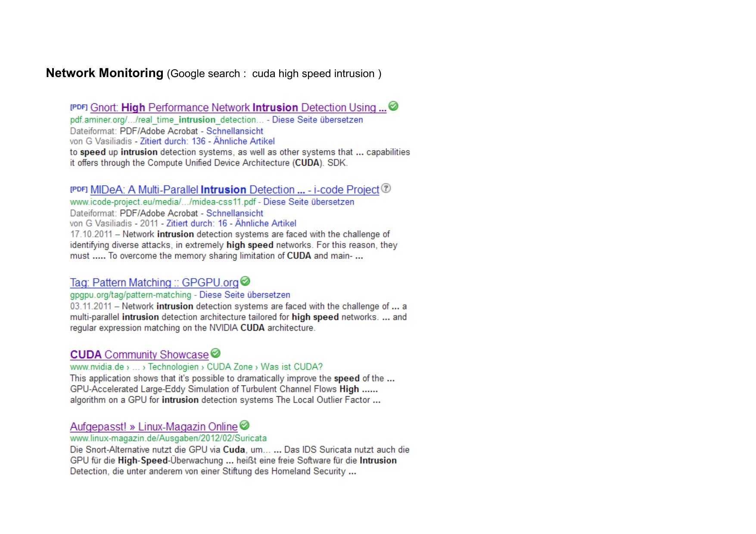The height and width of the screenshot is (534, 756).
Task: Click green checkmark beside CUDA Community Showcase
Action: [215, 353]
